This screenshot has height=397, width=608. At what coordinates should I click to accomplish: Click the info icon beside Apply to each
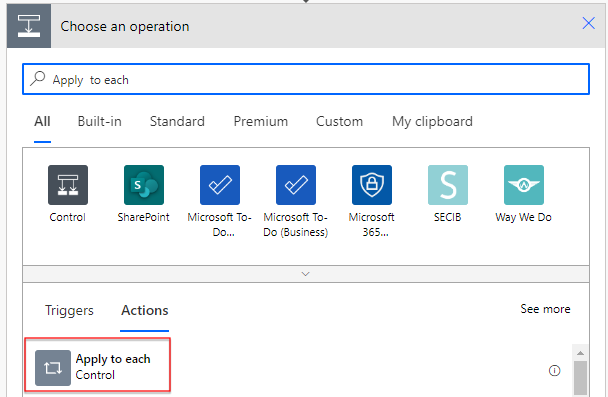(554, 371)
